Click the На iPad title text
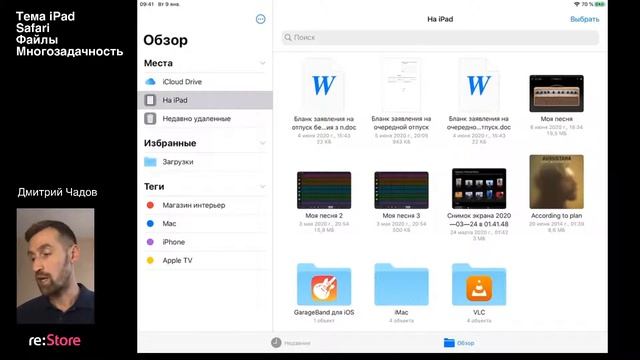 [440, 19]
